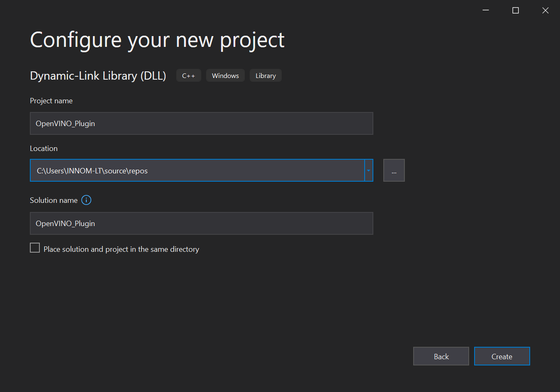Click into the Location path field
Screen dimensions: 560x392
coord(197,170)
